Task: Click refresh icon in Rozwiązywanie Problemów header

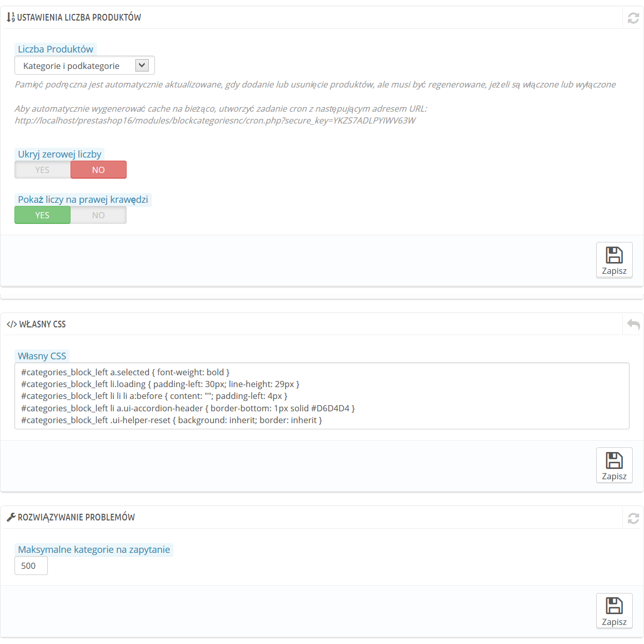Action: click(633, 518)
